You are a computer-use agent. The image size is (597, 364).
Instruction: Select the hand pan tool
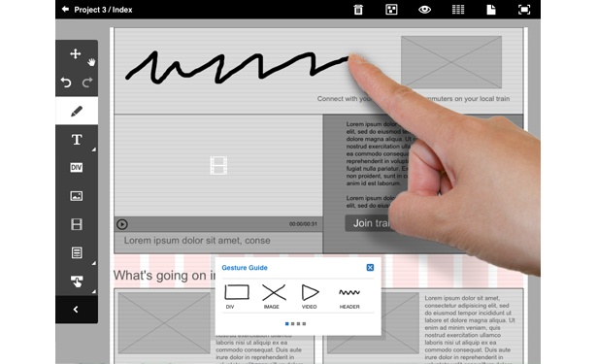pyautogui.click(x=91, y=62)
